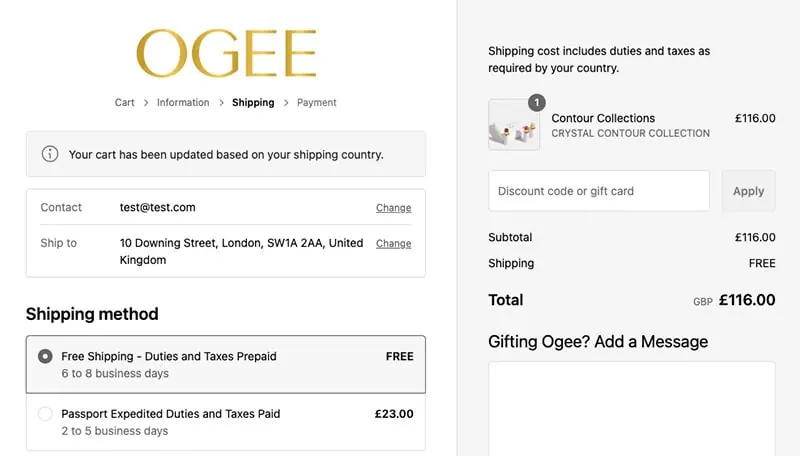Viewport: 800px width, 456px height.
Task: Click the £23.00 expedited shipping price
Action: [x=394, y=414]
